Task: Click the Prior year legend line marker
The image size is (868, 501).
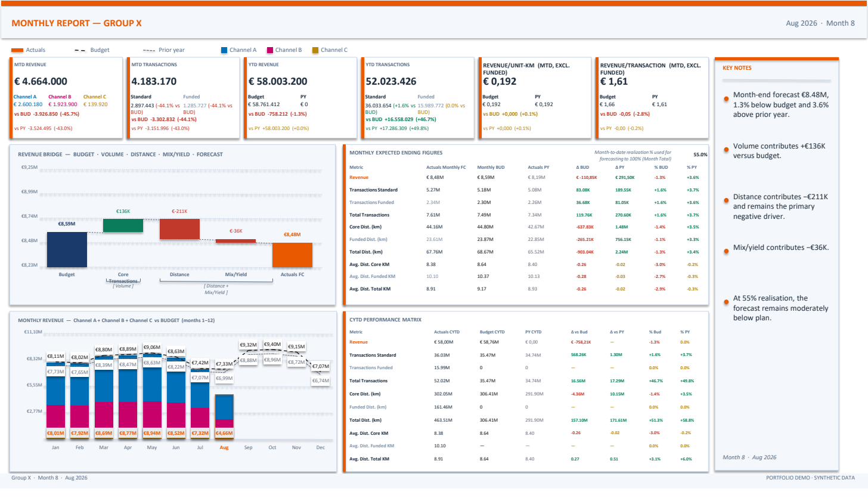Action: 149,50
